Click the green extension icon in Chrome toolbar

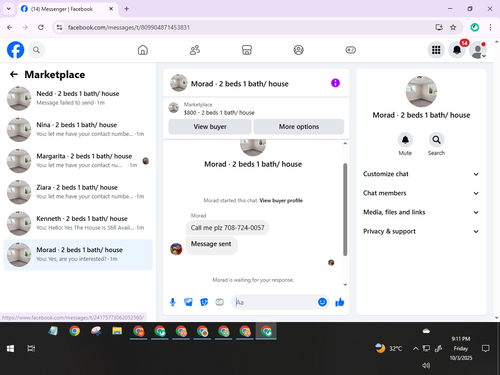click(x=475, y=27)
